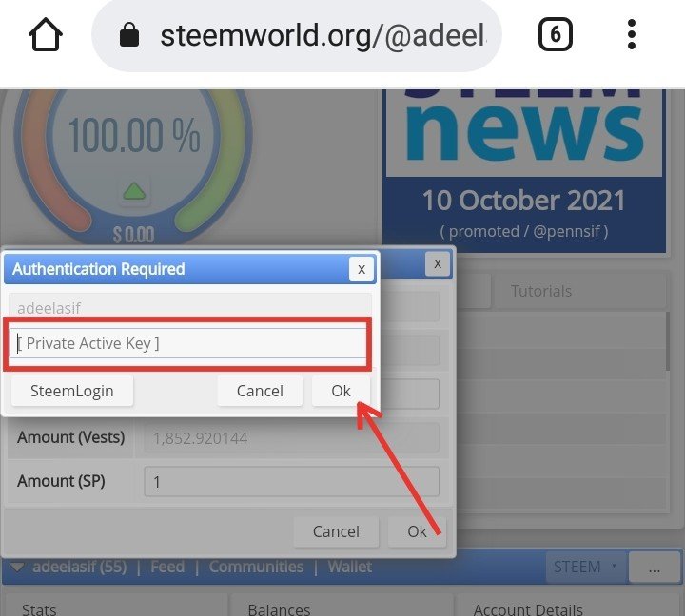Edit the Amount (SP) field
The height and width of the screenshot is (616, 685).
(x=291, y=482)
